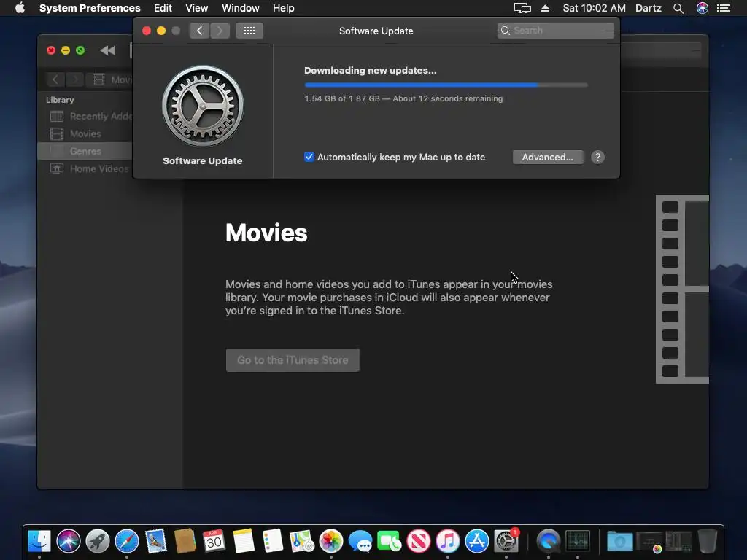Open Contacts book icon in Dock
The image size is (747, 560).
click(x=185, y=541)
